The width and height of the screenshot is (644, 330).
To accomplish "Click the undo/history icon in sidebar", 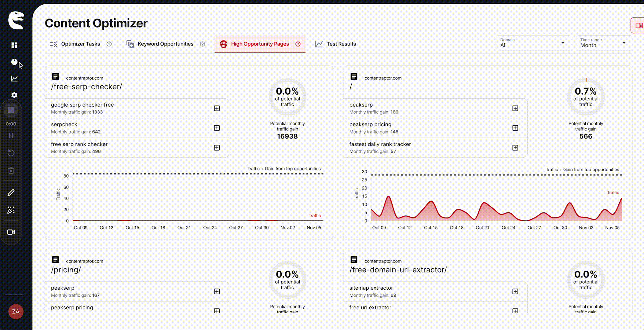I will point(11,153).
